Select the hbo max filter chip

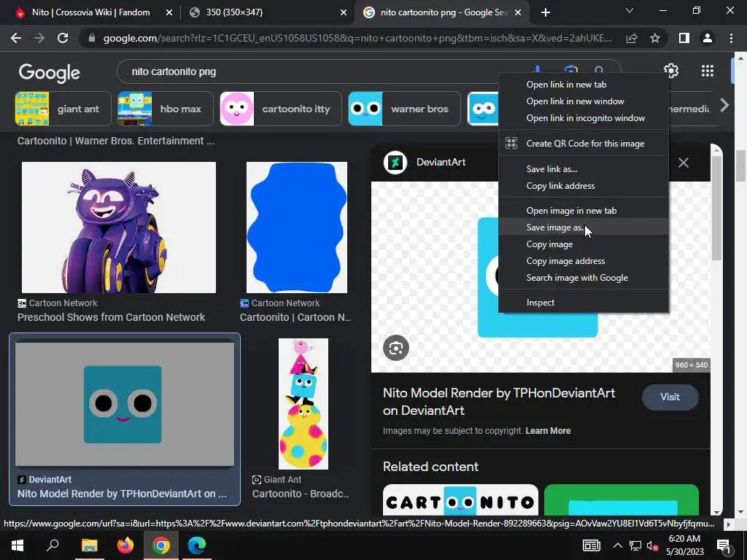166,109
